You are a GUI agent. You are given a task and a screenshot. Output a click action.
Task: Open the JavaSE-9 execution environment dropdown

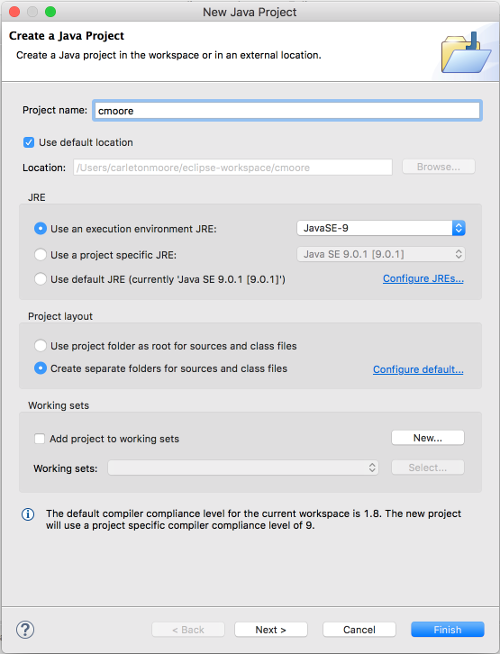point(381,228)
